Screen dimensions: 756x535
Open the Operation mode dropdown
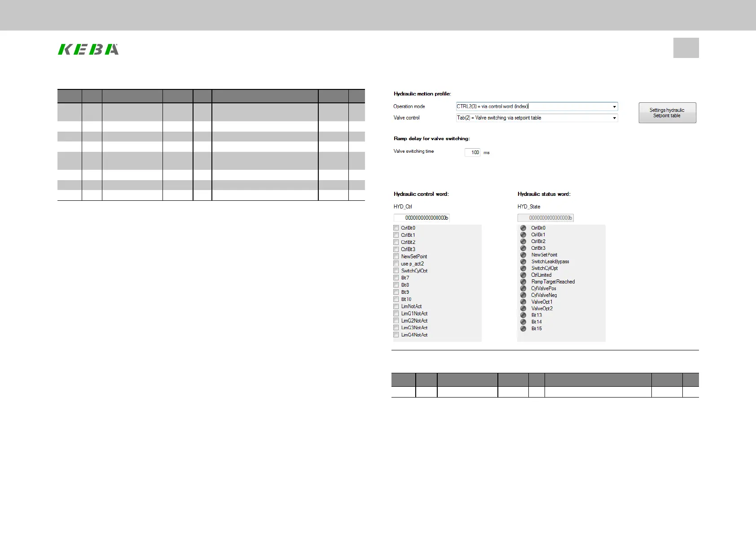(x=537, y=106)
